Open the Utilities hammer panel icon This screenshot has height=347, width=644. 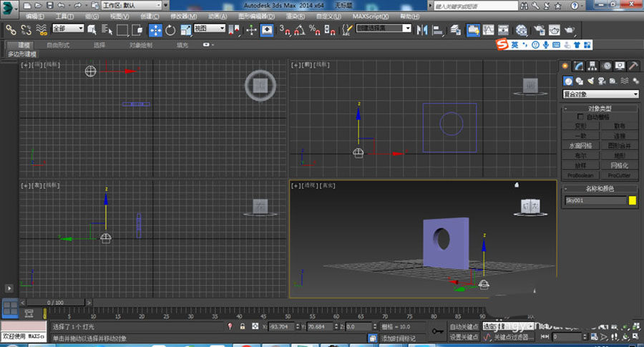(634, 66)
